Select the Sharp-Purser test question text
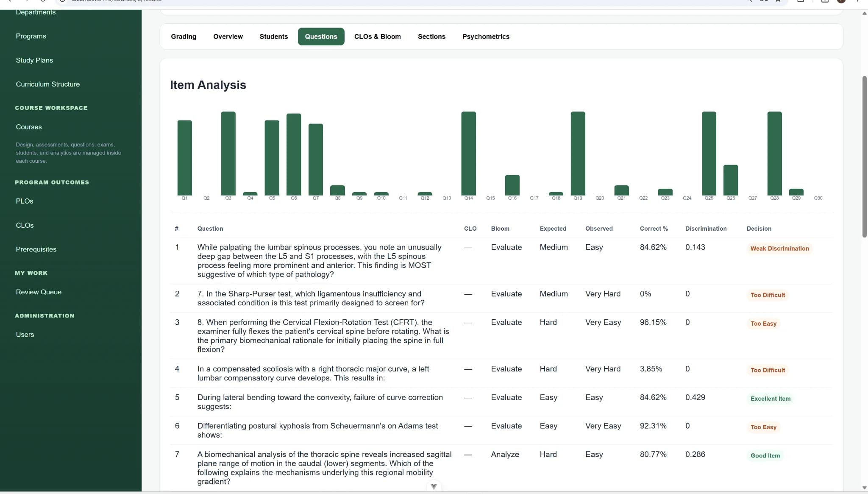Screen dimensions: 868x494 [x=311, y=298]
